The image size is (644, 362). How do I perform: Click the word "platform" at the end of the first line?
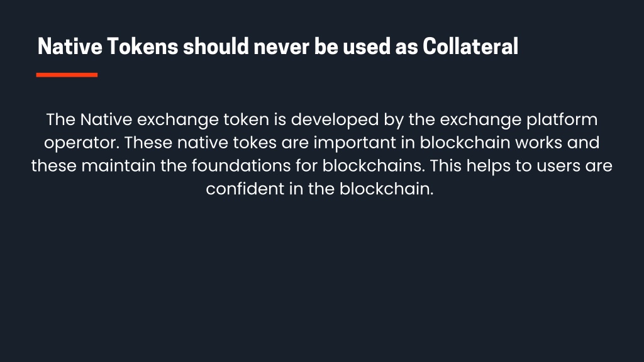(562, 120)
